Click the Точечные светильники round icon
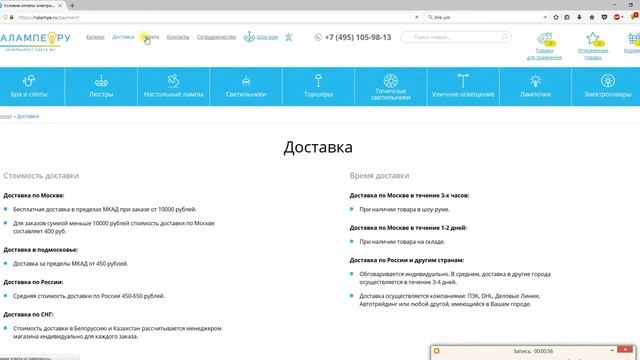 coord(391,80)
